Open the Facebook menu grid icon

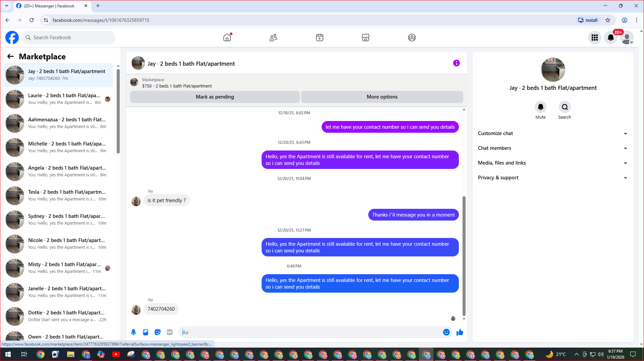[595, 38]
